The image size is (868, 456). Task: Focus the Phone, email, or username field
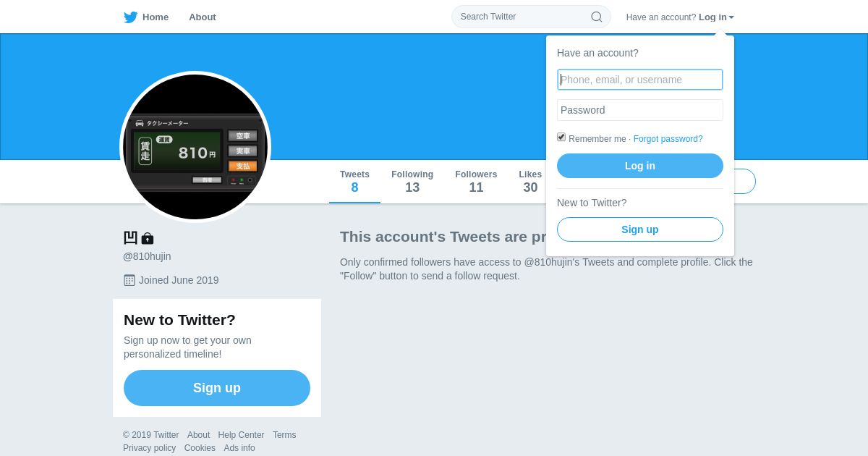point(640,80)
